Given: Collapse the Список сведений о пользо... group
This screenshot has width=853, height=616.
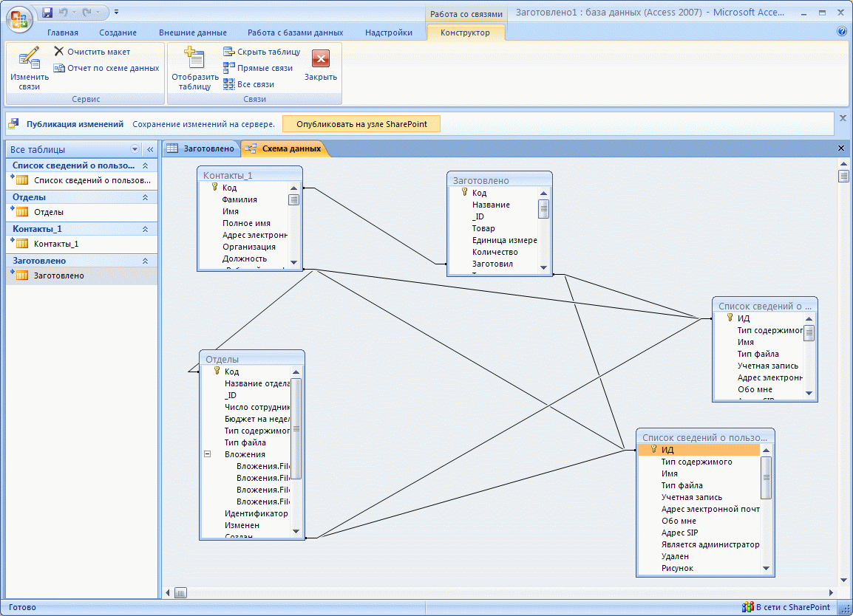Looking at the screenshot, I should (146, 165).
